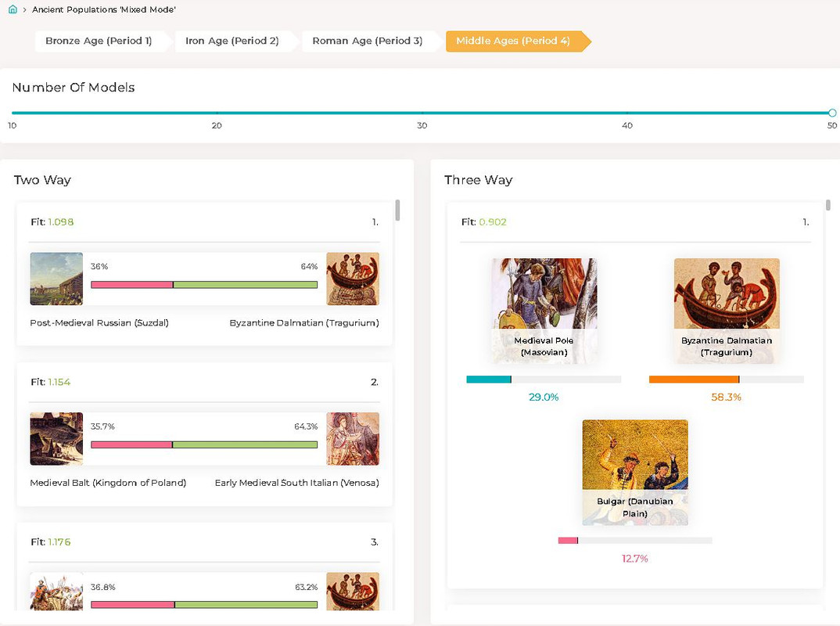Open Byzantine Dalmatian (Tragurium) Three Way image card
The height and width of the screenshot is (626, 840).
pos(727,311)
